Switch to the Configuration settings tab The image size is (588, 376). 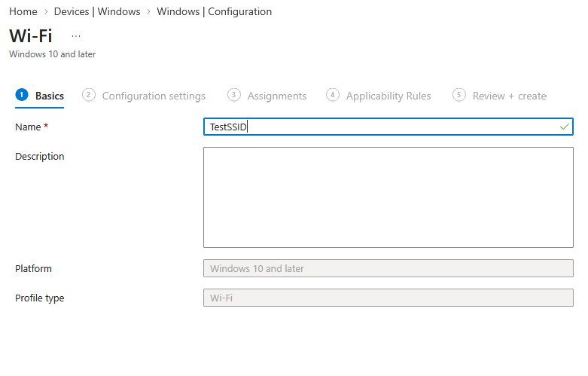[x=144, y=96]
